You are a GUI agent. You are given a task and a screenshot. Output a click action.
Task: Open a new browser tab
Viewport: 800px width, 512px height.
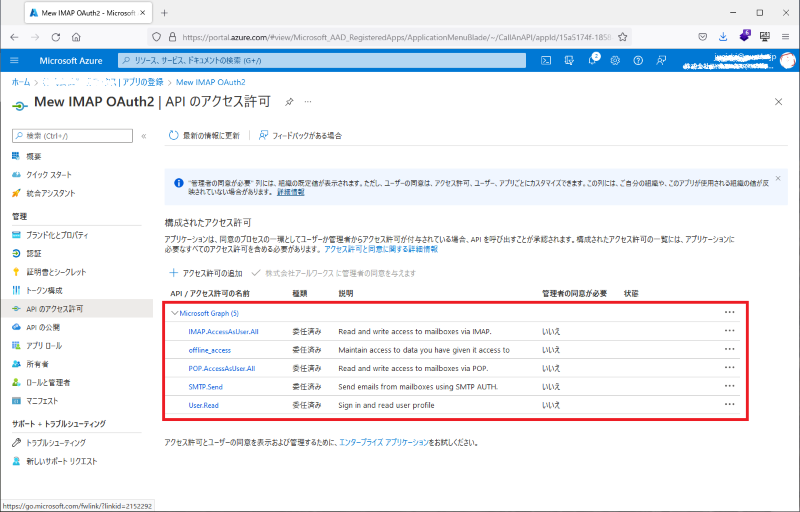[164, 13]
